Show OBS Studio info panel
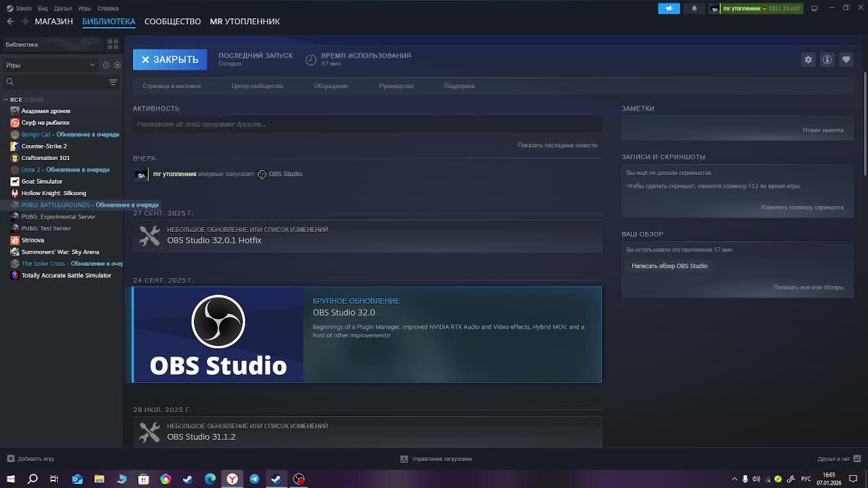The width and height of the screenshot is (868, 488). (x=827, y=60)
